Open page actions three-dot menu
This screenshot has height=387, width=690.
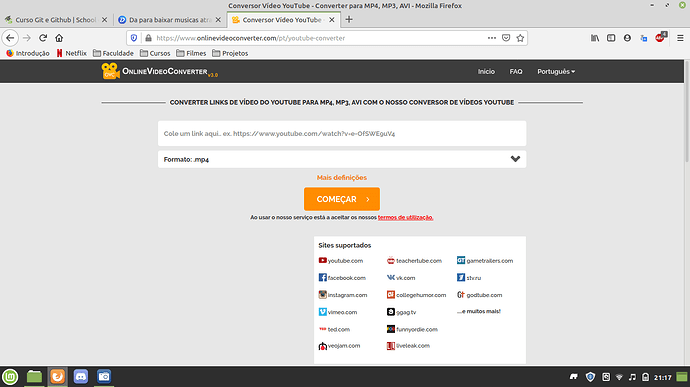pos(492,38)
